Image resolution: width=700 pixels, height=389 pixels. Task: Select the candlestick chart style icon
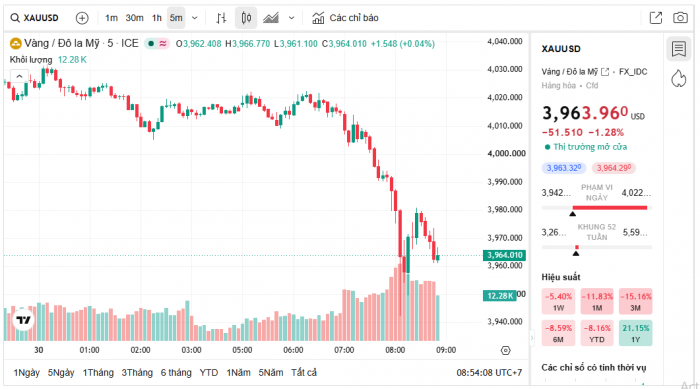(x=246, y=18)
